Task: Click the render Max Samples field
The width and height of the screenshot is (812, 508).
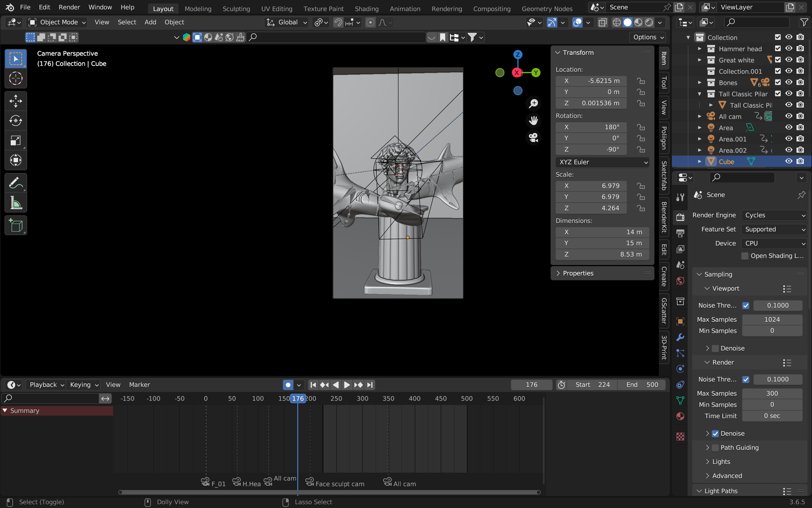Action: (772, 393)
